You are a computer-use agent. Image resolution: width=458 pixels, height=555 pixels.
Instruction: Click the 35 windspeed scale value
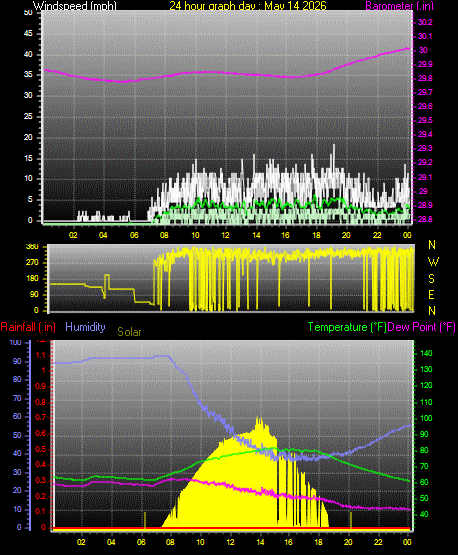(x=28, y=75)
